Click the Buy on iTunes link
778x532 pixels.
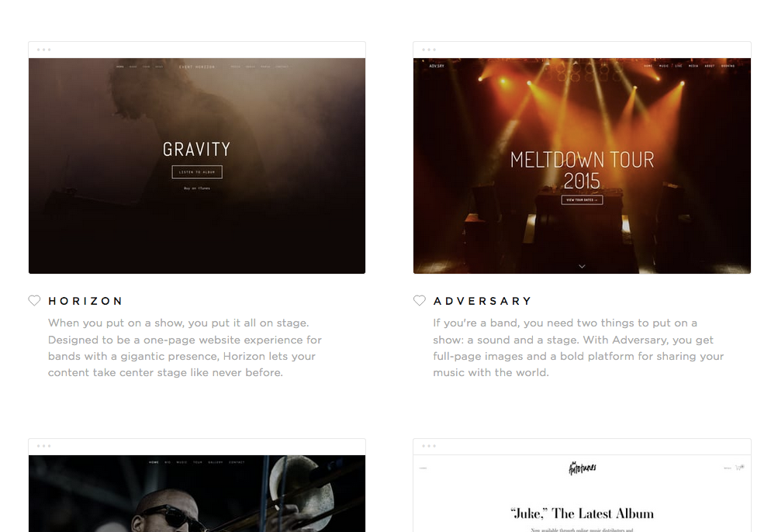(x=197, y=188)
